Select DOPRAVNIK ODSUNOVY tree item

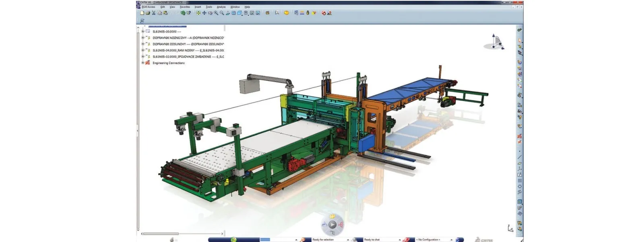click(188, 44)
